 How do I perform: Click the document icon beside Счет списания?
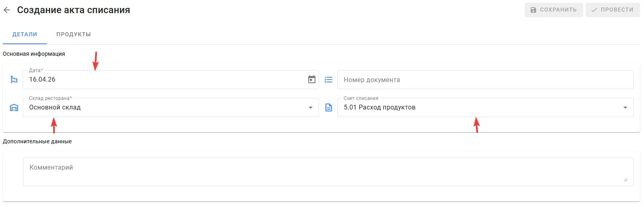329,107
